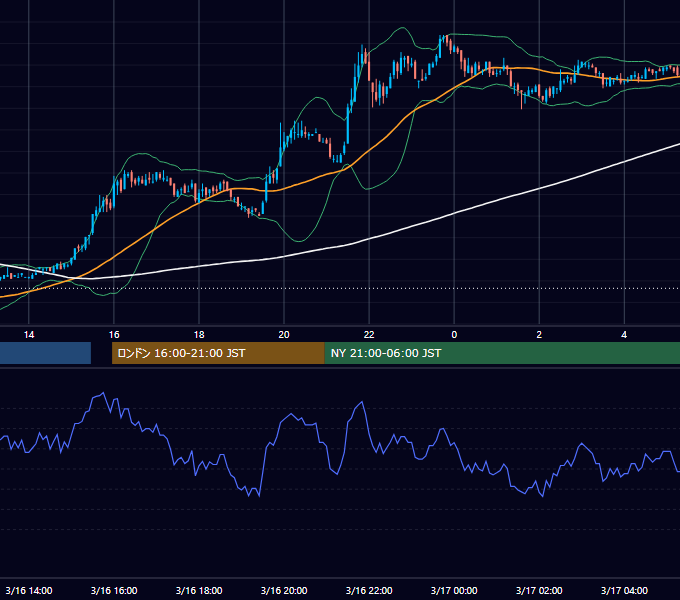The image size is (680, 600).
Task: Click the 2 hour axis label
Action: coord(539,335)
